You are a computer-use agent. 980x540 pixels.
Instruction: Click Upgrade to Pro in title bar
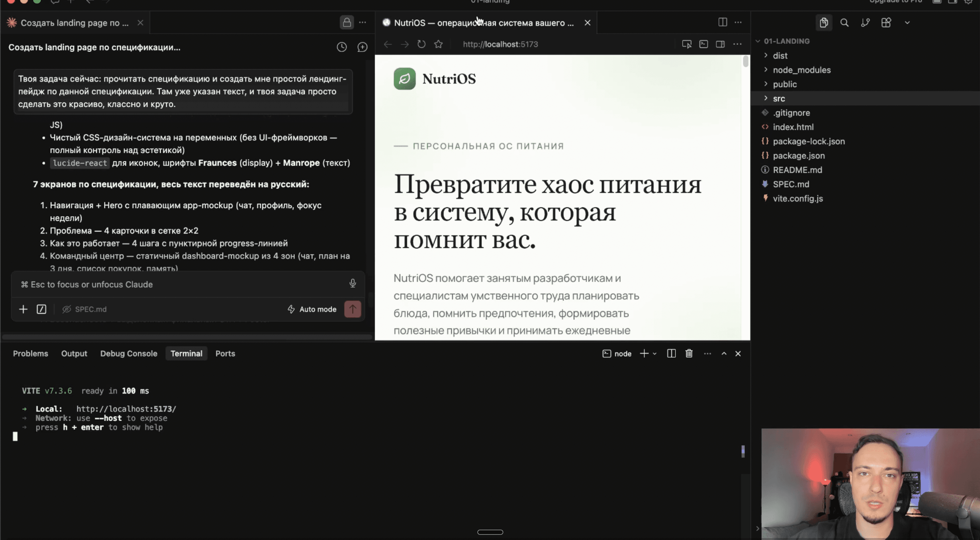click(x=896, y=2)
